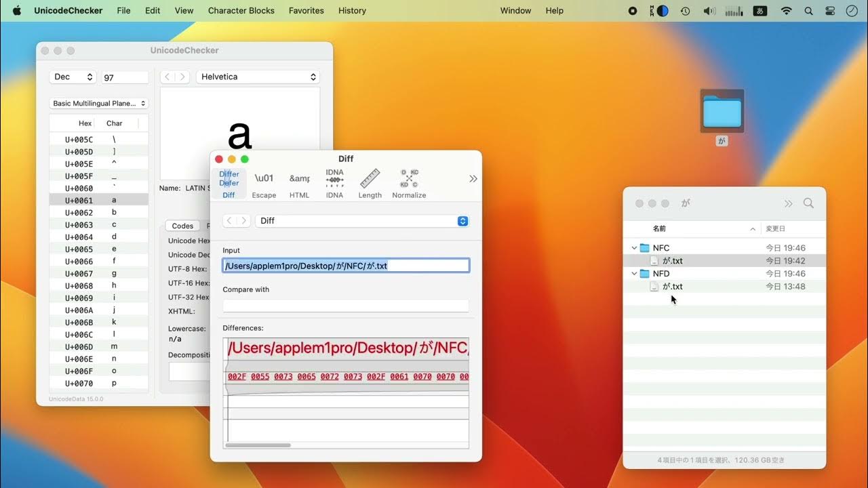Screen dimensions: 868x488
Task: Open the Help menu
Action: coord(555,10)
